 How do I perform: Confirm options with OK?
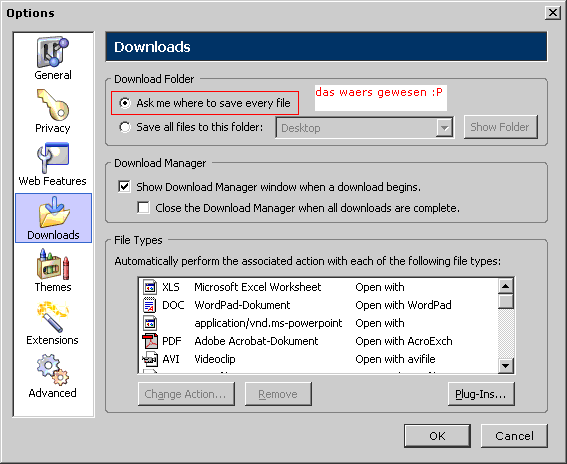437,436
